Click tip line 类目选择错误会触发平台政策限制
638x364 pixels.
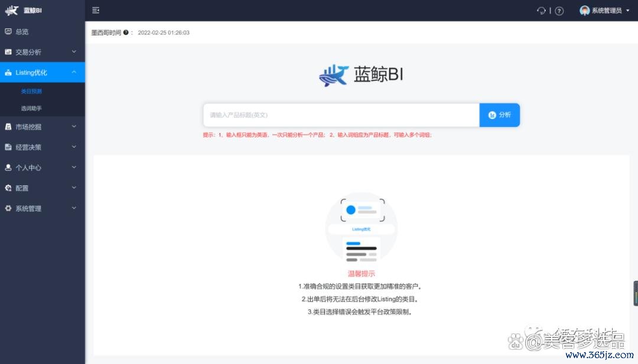pyautogui.click(x=360, y=312)
